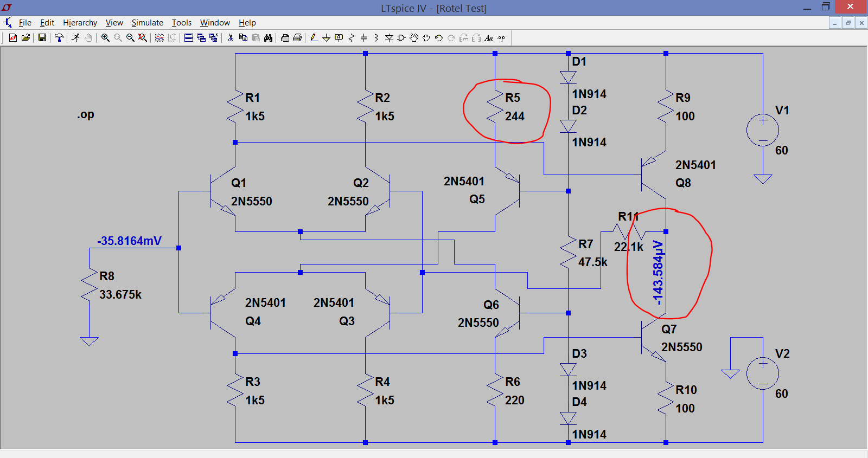
Task: Click the Q6 2N5550 model label
Action: click(478, 322)
